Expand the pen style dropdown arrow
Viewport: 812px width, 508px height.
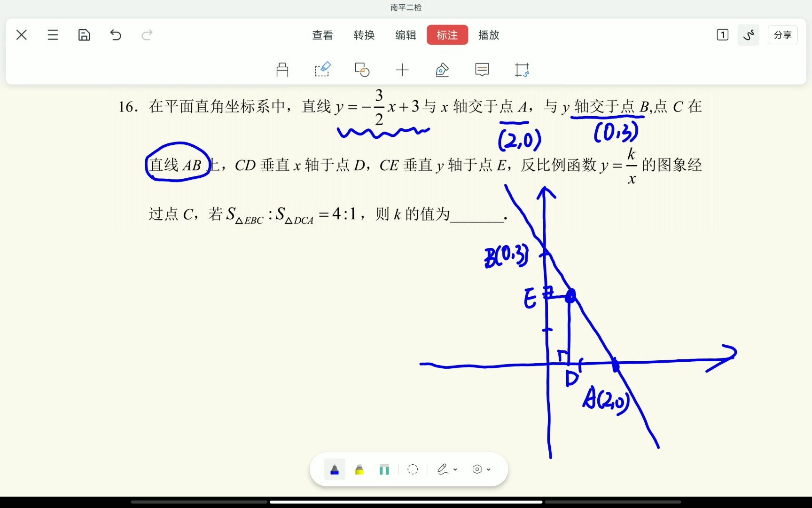click(x=455, y=469)
